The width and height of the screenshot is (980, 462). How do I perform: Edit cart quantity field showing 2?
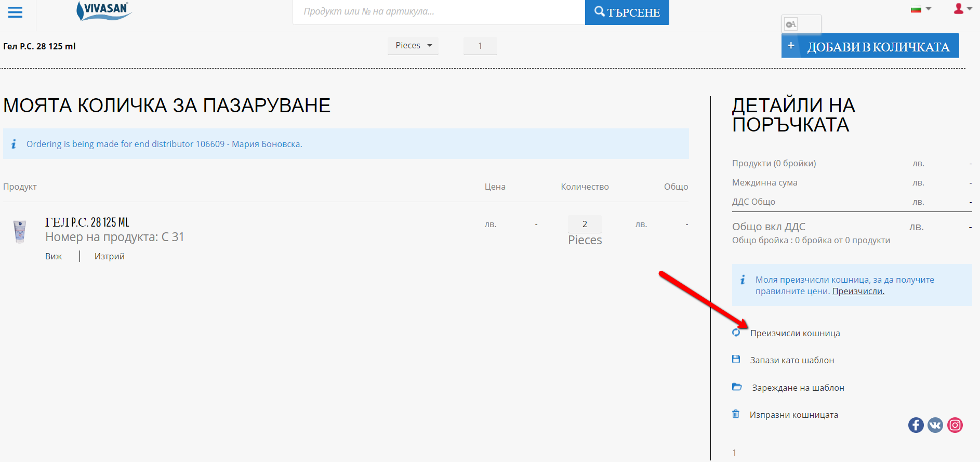tap(585, 224)
